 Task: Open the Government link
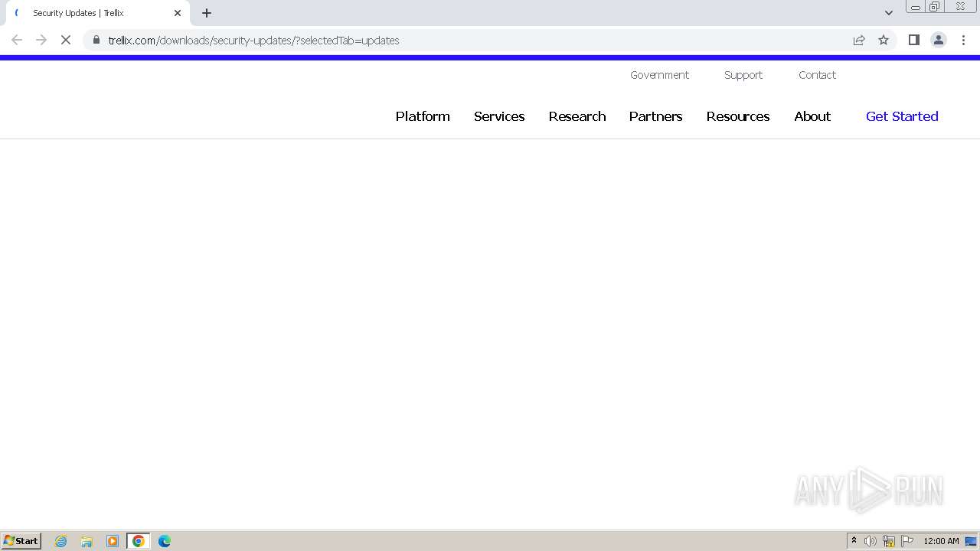coord(659,75)
